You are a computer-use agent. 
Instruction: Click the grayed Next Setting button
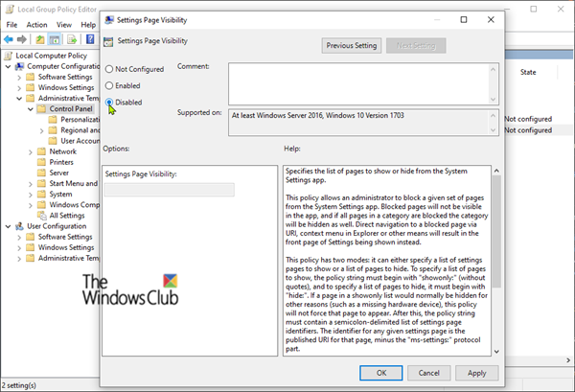pos(416,45)
